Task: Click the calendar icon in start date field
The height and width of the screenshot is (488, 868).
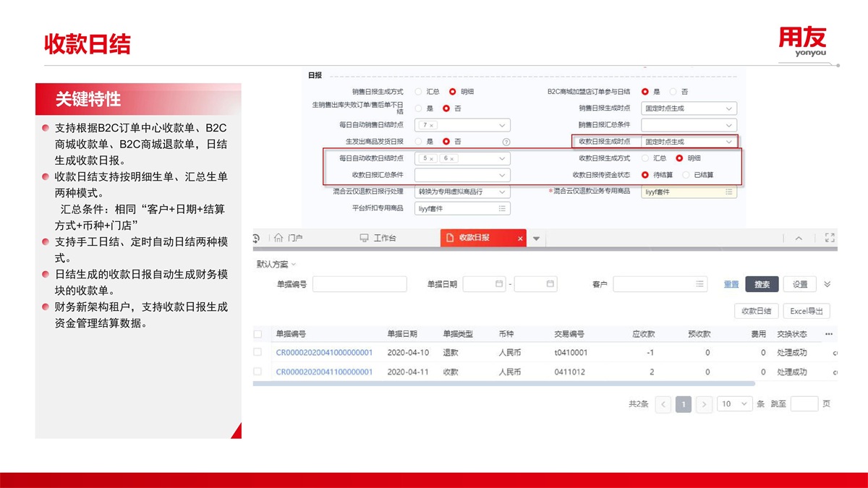Action: [x=498, y=284]
